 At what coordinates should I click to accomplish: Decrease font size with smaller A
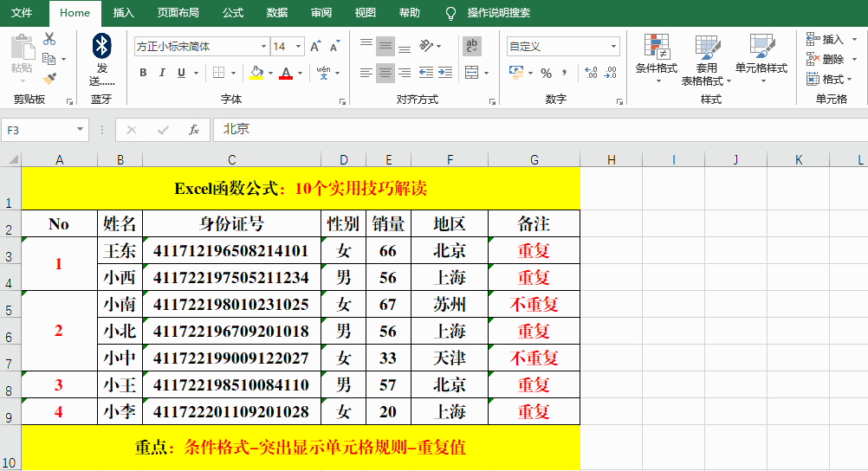(x=335, y=47)
